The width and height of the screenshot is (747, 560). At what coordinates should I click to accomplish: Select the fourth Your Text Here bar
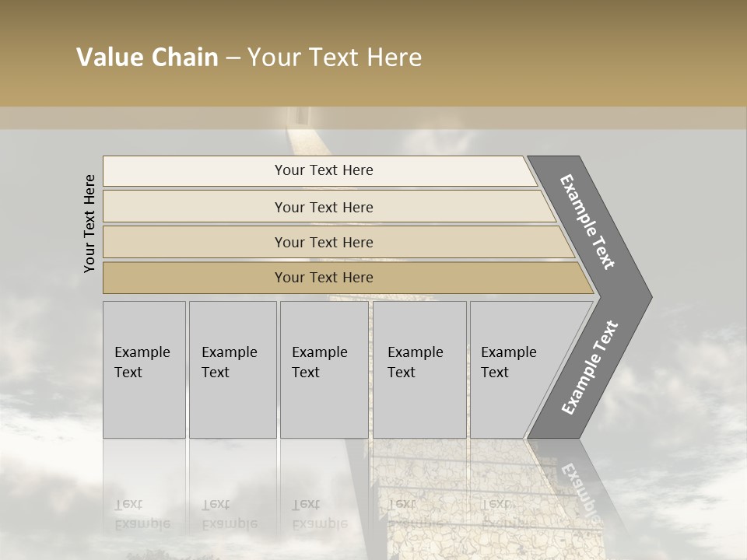click(323, 278)
